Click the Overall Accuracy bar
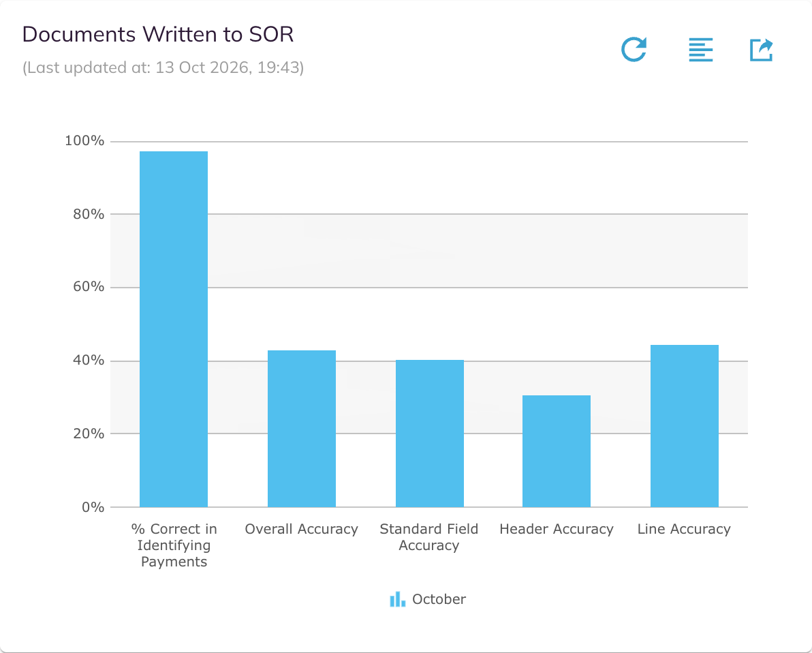This screenshot has height=653, width=812. (301, 429)
